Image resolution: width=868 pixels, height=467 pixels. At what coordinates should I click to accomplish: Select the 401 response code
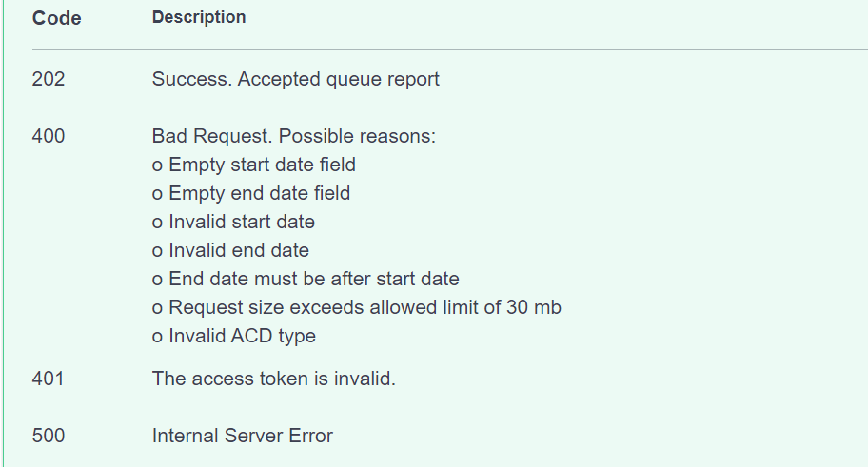click(x=48, y=379)
